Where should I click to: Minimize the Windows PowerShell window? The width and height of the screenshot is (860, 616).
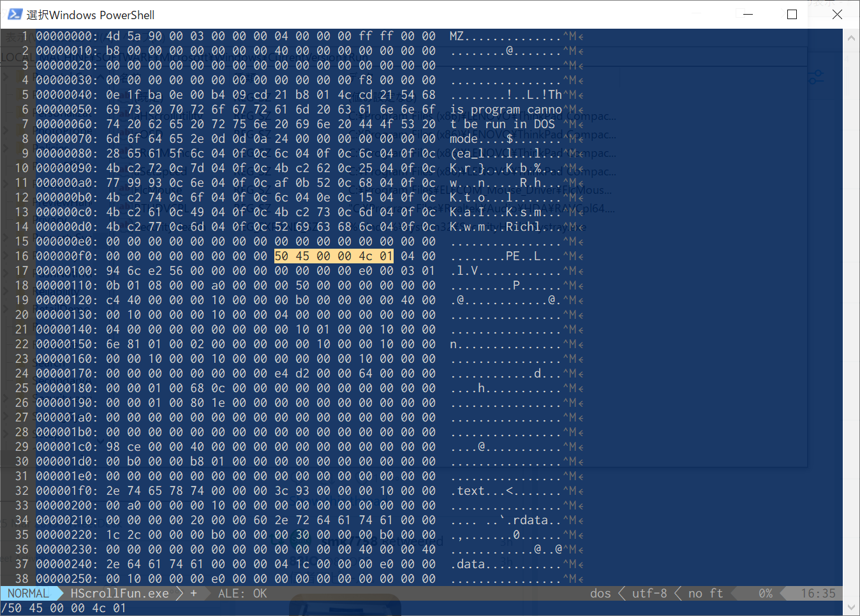point(748,15)
